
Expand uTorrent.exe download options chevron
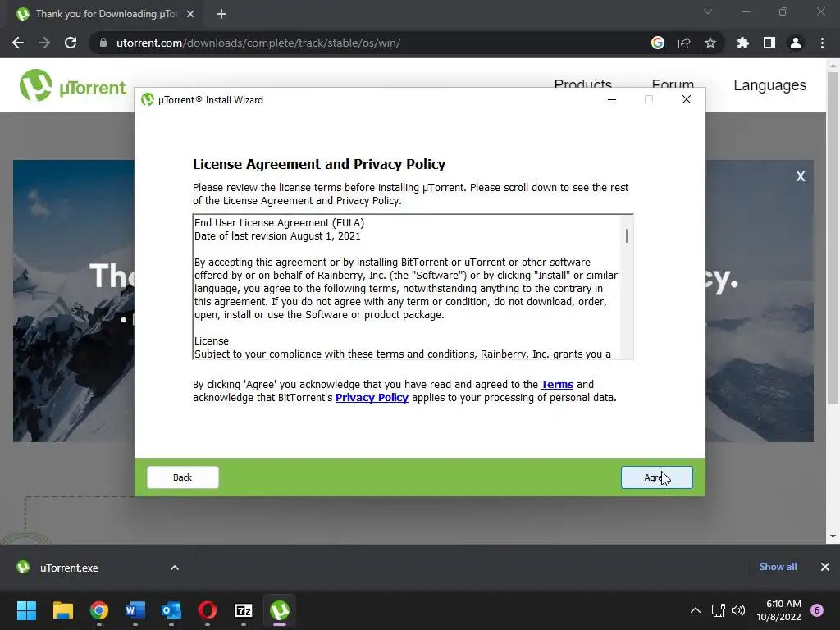pyautogui.click(x=175, y=568)
